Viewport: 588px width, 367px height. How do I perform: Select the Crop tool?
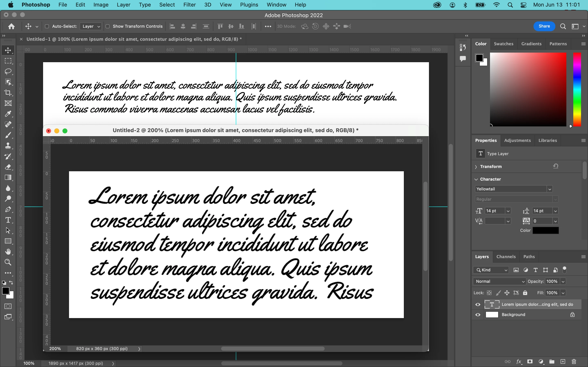[x=8, y=93]
